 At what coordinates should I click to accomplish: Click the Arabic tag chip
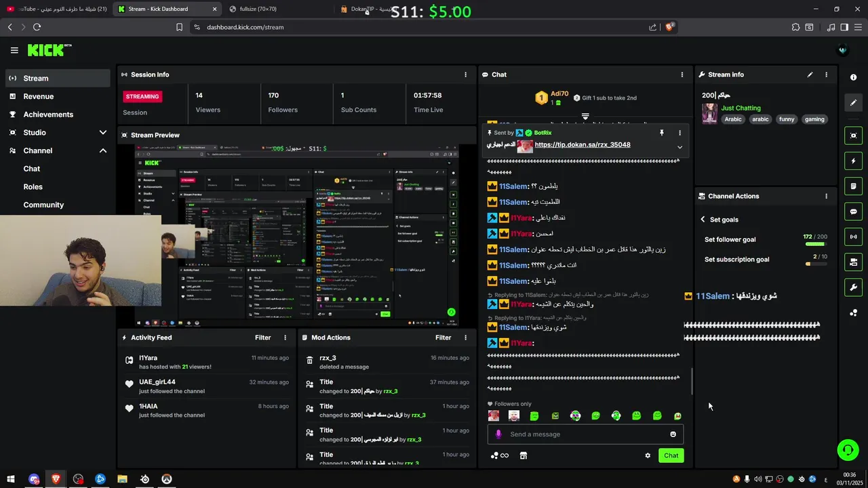point(733,119)
